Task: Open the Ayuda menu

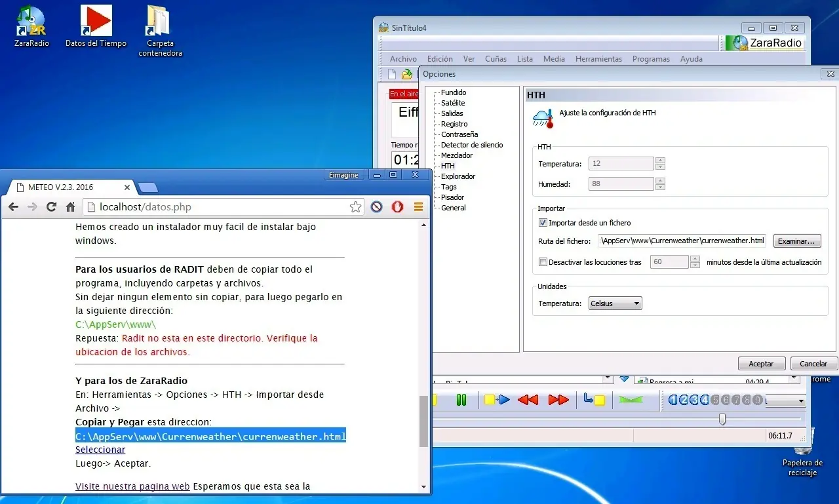Action: pyautogui.click(x=692, y=59)
